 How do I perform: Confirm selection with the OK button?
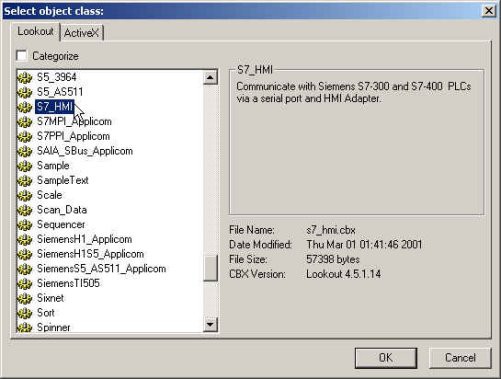point(386,358)
